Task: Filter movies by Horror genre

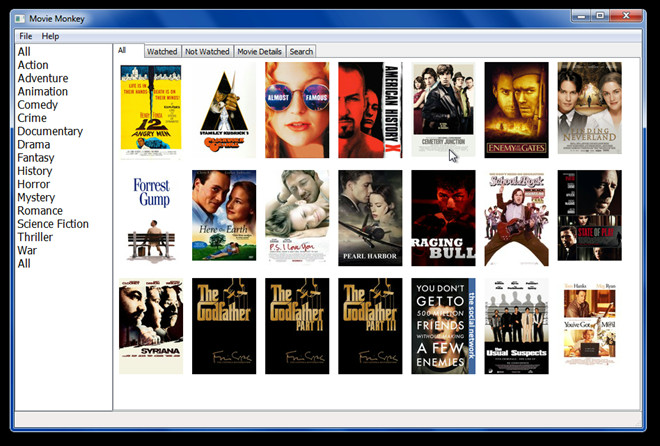Action: click(34, 184)
